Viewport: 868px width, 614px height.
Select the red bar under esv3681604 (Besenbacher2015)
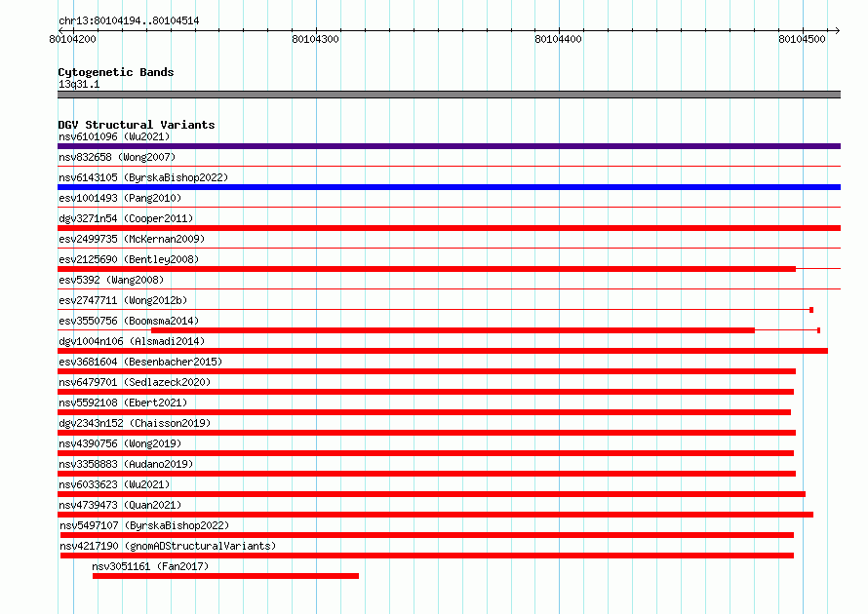coord(427,371)
